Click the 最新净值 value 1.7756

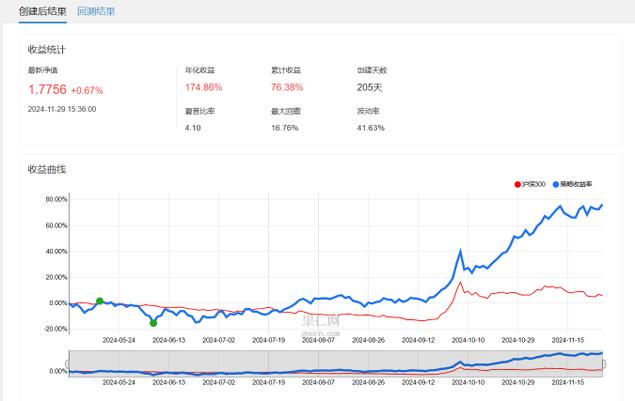tap(47, 90)
